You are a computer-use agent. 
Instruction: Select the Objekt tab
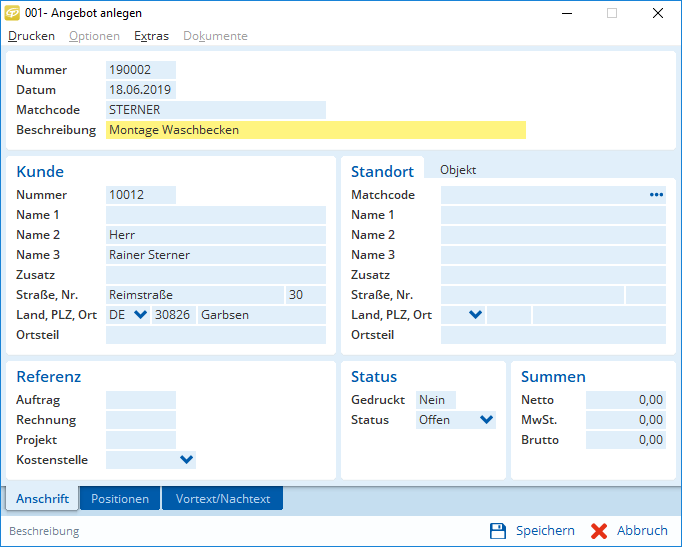click(458, 170)
